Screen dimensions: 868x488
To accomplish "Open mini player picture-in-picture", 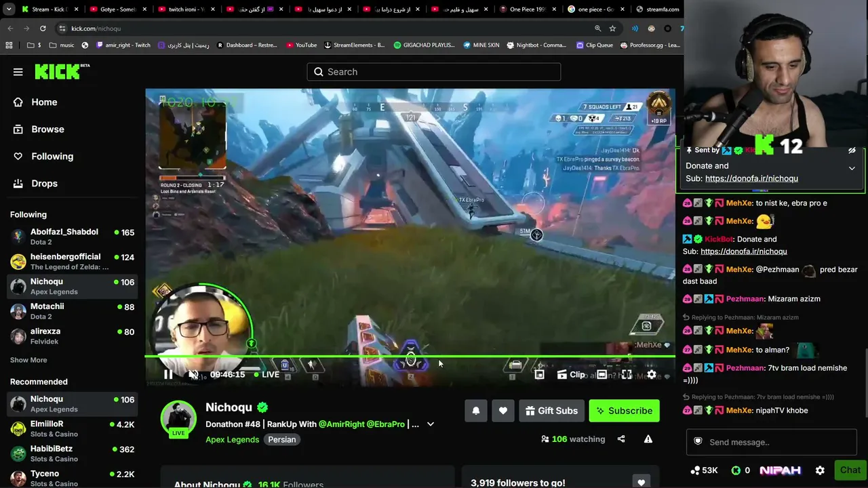I will [x=539, y=374].
